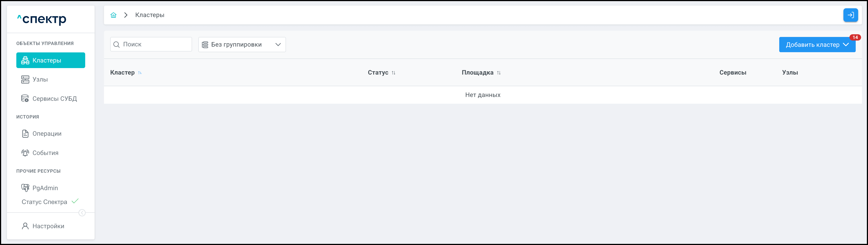The image size is (868, 245).
Task: Open the Без группировки grouping dropdown
Action: point(242,45)
